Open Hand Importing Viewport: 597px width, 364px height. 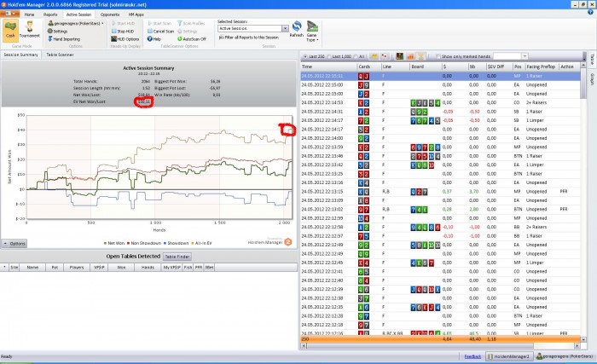pos(64,39)
